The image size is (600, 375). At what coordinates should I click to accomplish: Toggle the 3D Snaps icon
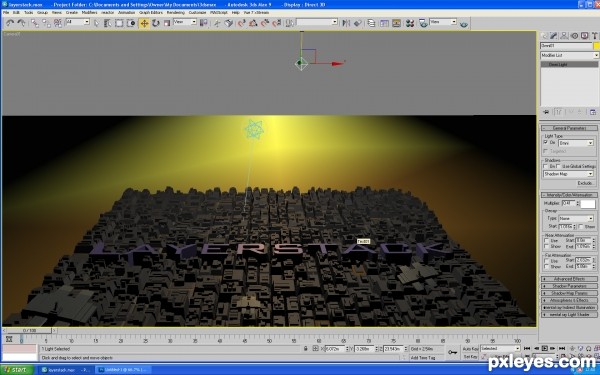(241, 23)
